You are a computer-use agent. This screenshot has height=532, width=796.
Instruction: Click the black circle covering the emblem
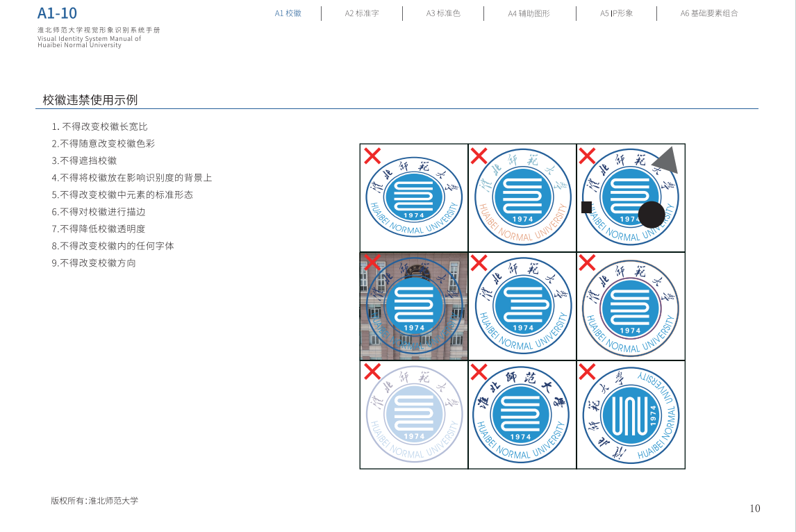click(652, 215)
